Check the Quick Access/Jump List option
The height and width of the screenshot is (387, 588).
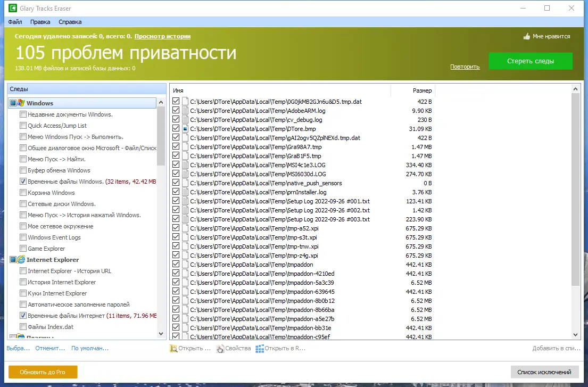pos(23,126)
